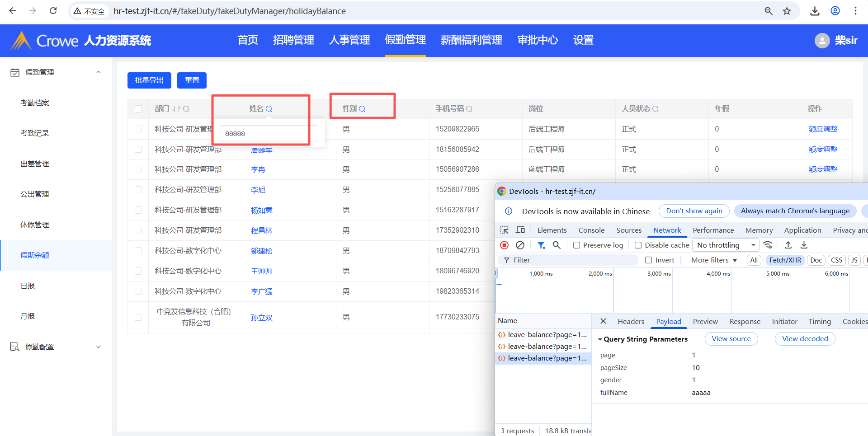This screenshot has width=868, height=436.
Task: Click the inspect element picker icon
Action: pyautogui.click(x=504, y=230)
